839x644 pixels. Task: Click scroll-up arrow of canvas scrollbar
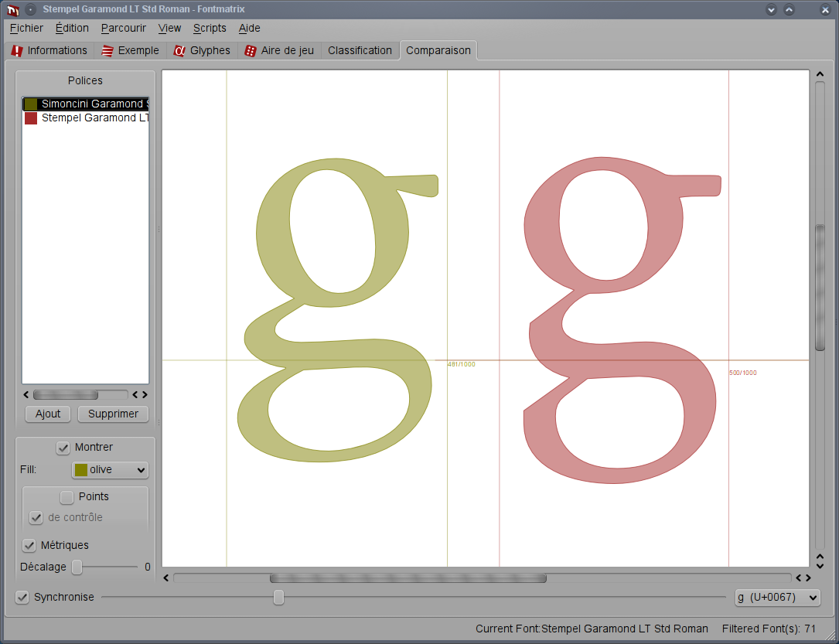820,74
